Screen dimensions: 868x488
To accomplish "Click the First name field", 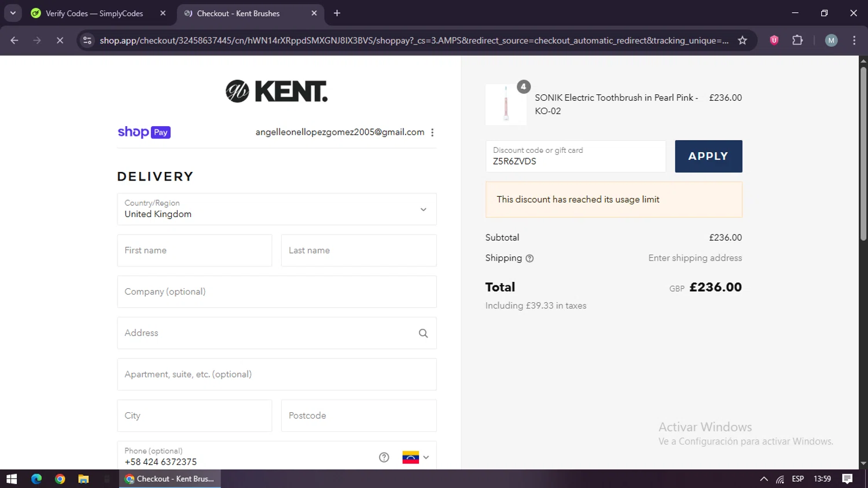I will [194, 251].
